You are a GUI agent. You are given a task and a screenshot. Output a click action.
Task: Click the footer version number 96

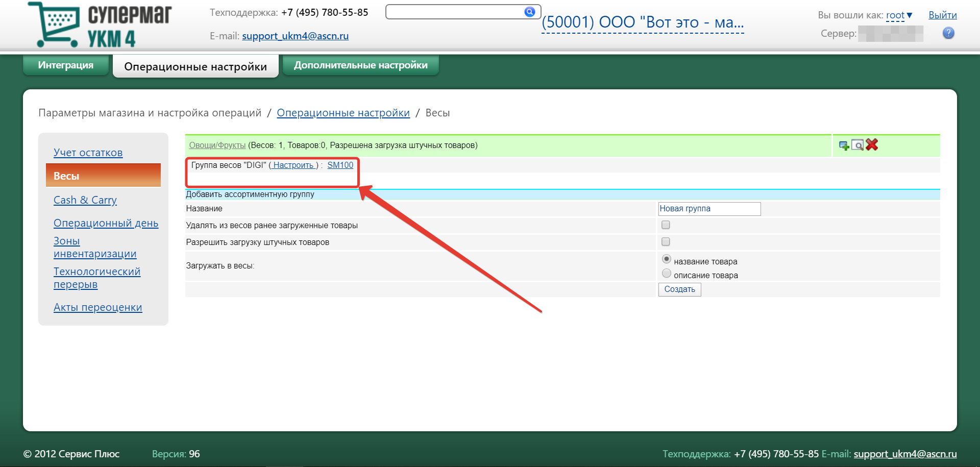point(194,454)
